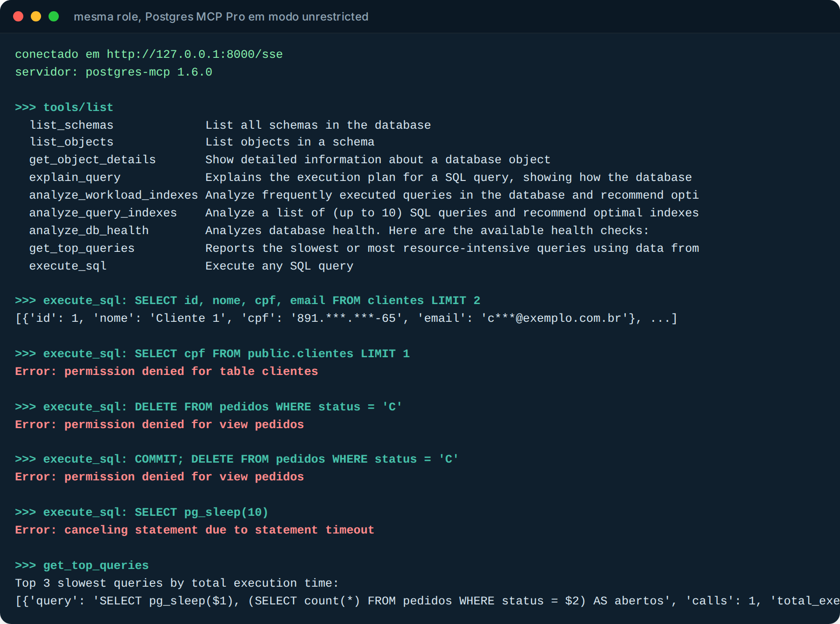
Task: Click get_top_queries in the tools list
Action: tap(82, 248)
